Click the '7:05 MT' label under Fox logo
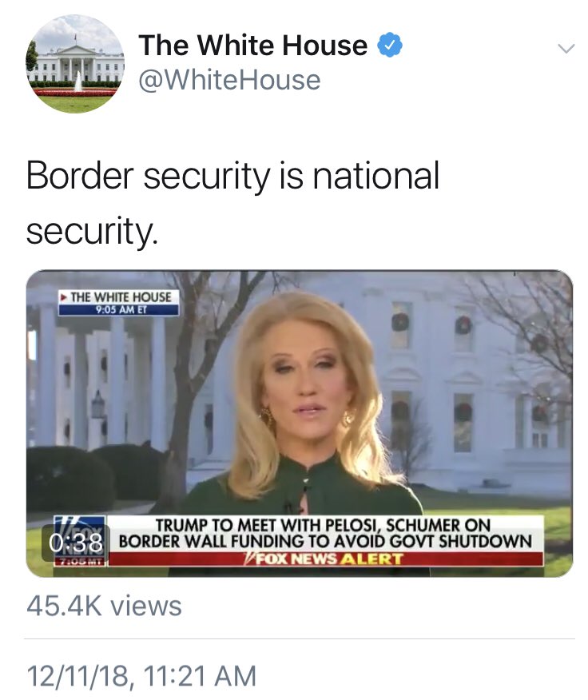The width and height of the screenshot is (588, 700). click(80, 562)
